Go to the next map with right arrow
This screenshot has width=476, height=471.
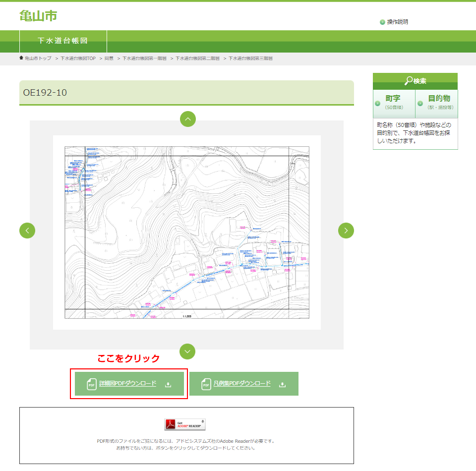click(x=346, y=231)
